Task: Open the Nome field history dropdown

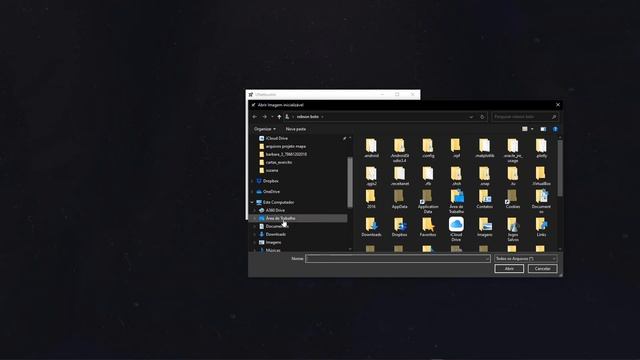Action: click(x=487, y=258)
